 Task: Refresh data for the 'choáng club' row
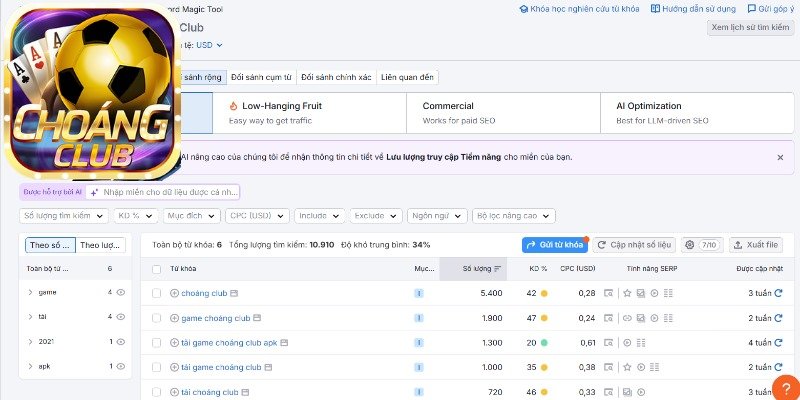pyautogui.click(x=776, y=294)
